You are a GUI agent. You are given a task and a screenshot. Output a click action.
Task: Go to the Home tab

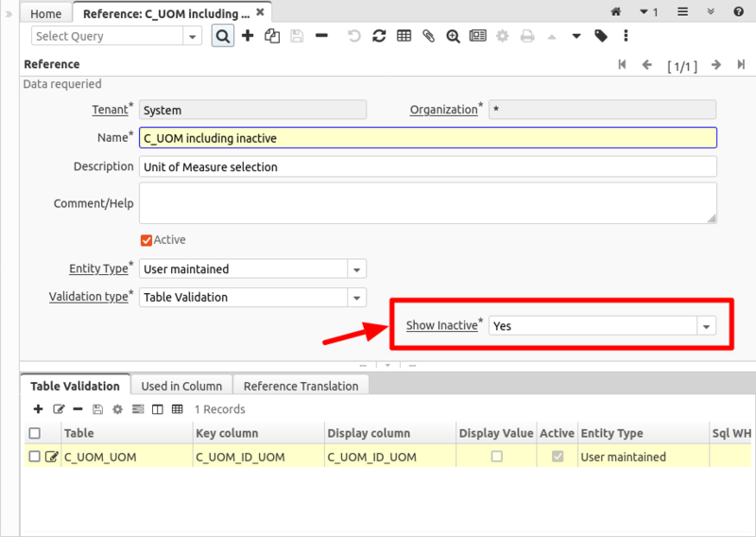click(x=46, y=14)
